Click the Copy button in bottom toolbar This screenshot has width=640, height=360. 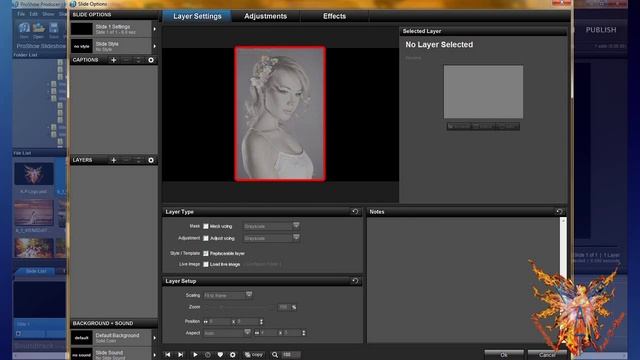(x=254, y=355)
